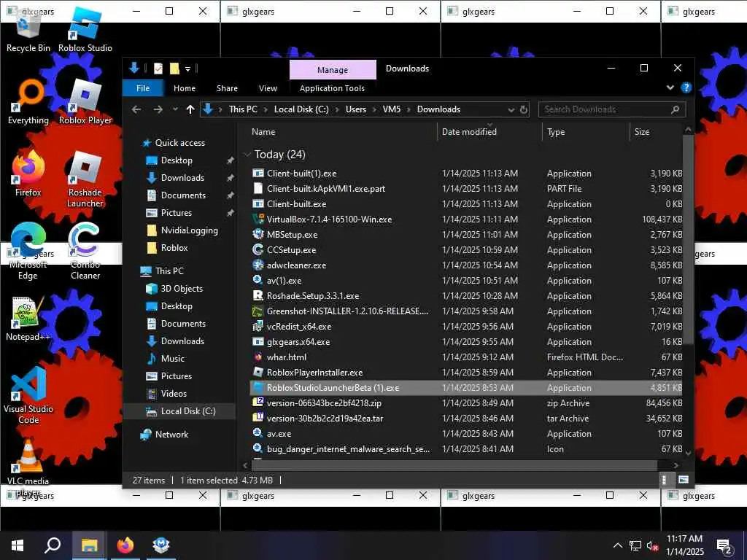Switch to the Share ribbon tab
Screen dimensions: 747x560
228,88
